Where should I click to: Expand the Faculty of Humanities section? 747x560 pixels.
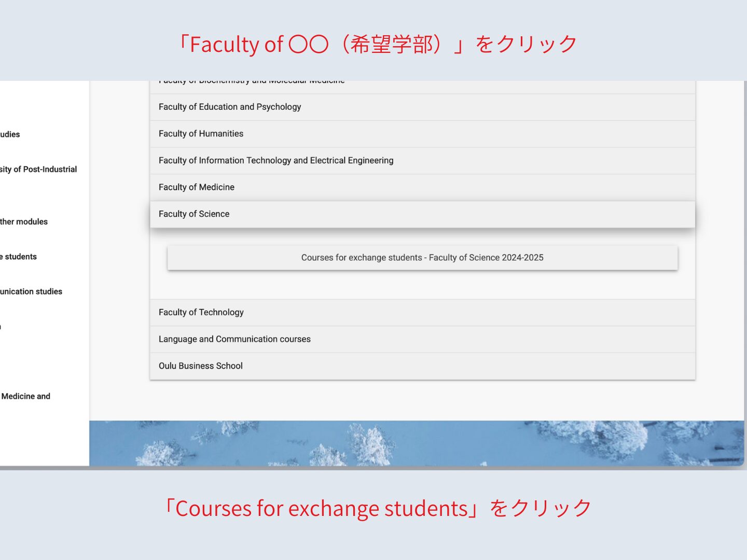point(201,134)
